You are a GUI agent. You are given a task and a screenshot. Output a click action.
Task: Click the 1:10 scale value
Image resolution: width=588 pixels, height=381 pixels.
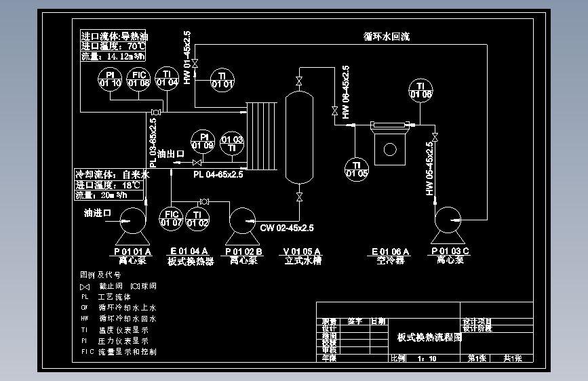point(427,359)
